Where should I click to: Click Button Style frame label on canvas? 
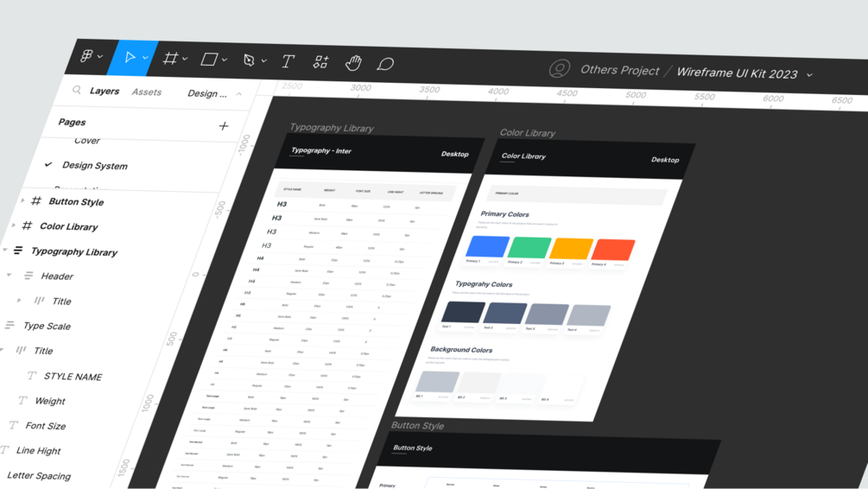[417, 425]
